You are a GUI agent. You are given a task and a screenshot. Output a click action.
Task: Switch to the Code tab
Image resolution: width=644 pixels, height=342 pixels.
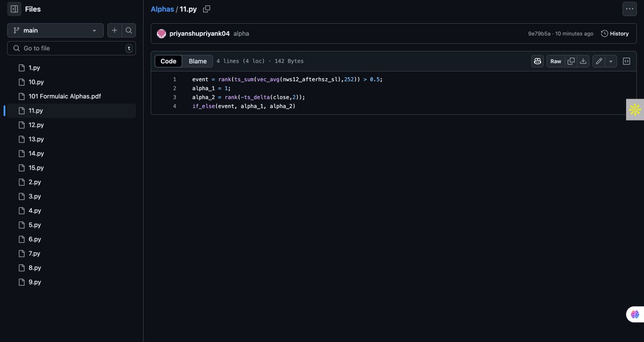pos(169,61)
